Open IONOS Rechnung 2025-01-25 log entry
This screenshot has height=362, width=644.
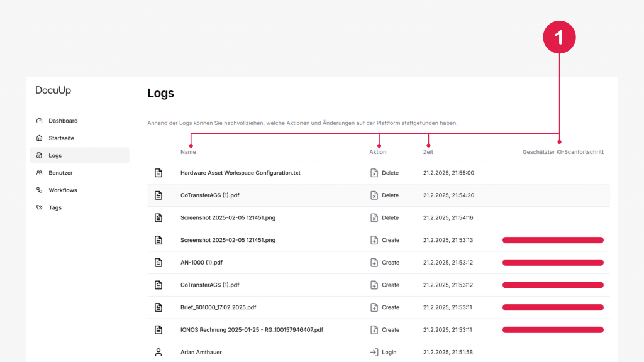[x=252, y=330]
